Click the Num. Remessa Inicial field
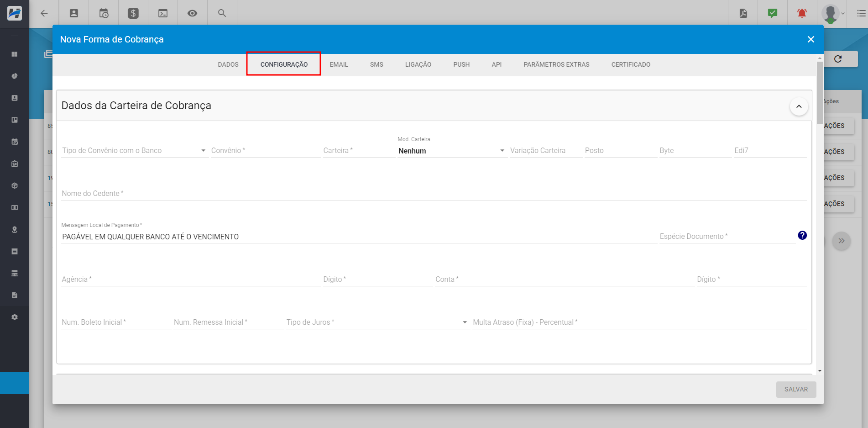This screenshot has width=868, height=428. (x=228, y=322)
